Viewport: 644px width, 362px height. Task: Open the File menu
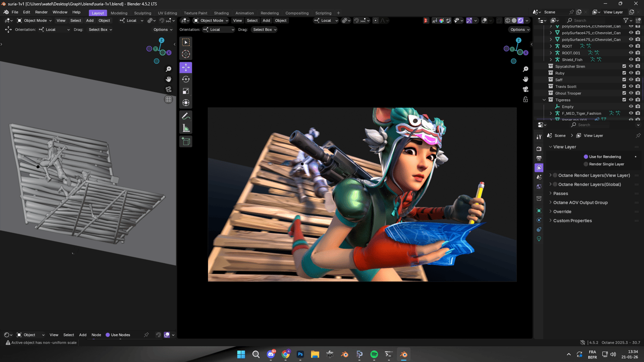tap(15, 12)
